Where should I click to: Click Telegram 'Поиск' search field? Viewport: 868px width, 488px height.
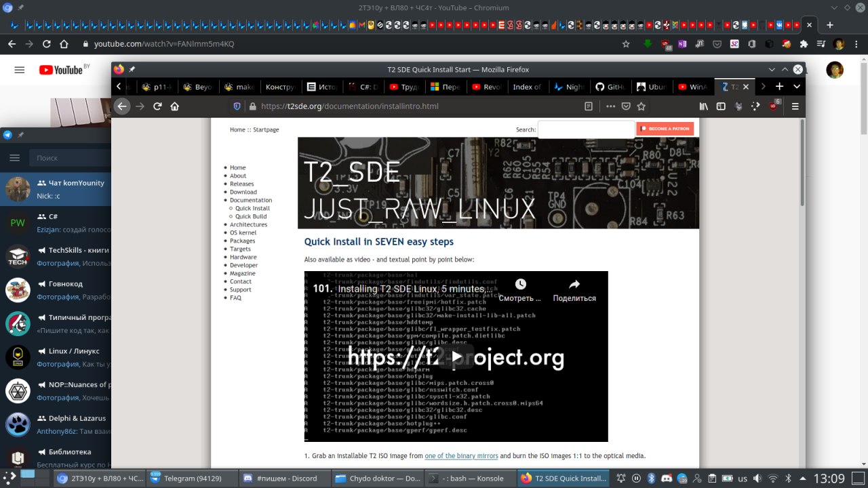69,157
